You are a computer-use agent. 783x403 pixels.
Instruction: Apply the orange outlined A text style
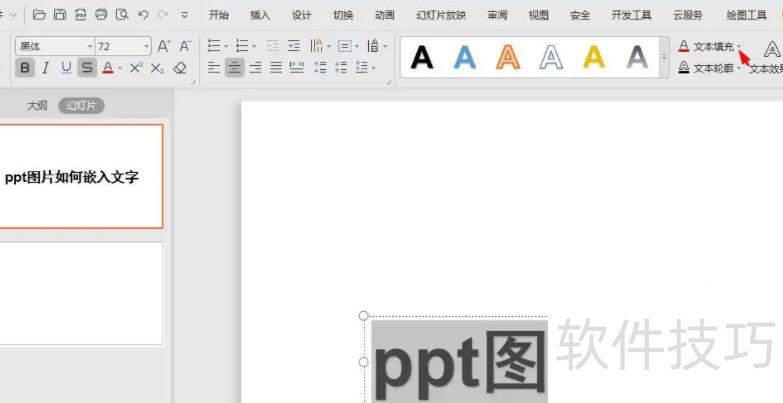[508, 57]
